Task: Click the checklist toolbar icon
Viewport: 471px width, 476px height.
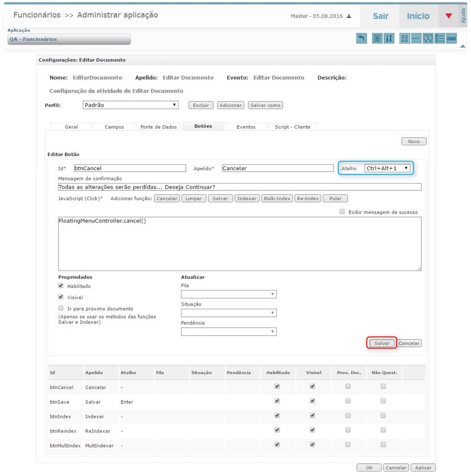Action: 440,38
